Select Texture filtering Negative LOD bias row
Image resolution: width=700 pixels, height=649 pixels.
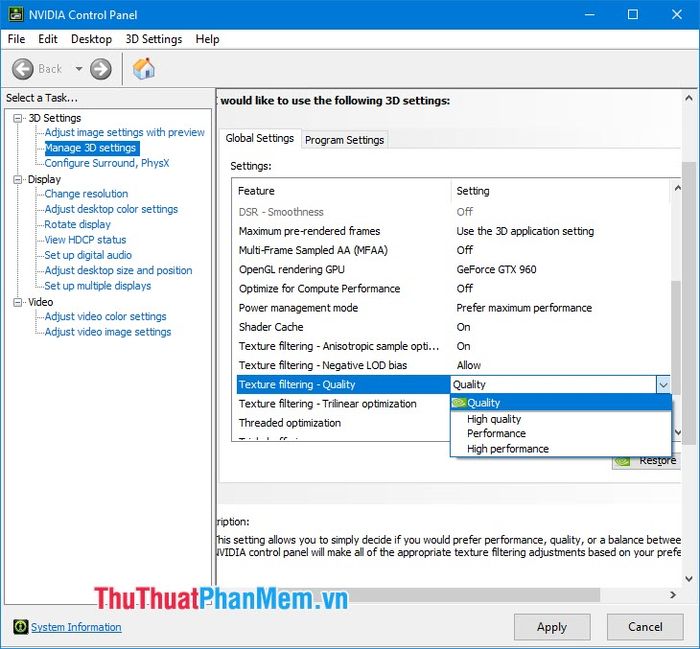tap(451, 365)
